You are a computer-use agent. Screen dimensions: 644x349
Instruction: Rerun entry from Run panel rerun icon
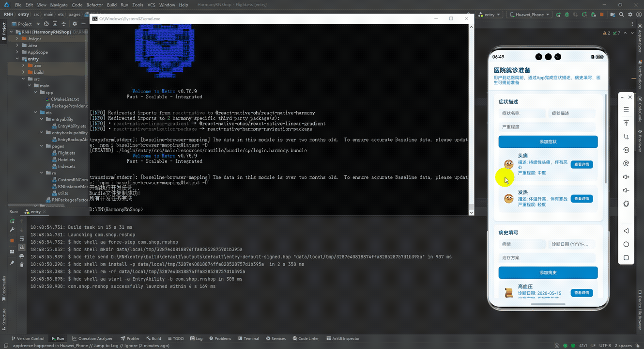click(12, 221)
